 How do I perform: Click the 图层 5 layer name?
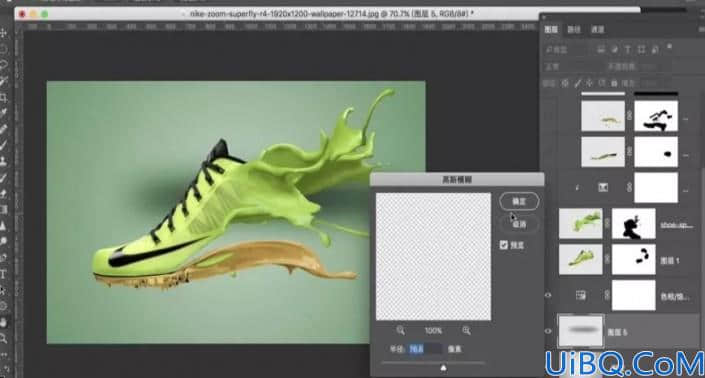(617, 332)
